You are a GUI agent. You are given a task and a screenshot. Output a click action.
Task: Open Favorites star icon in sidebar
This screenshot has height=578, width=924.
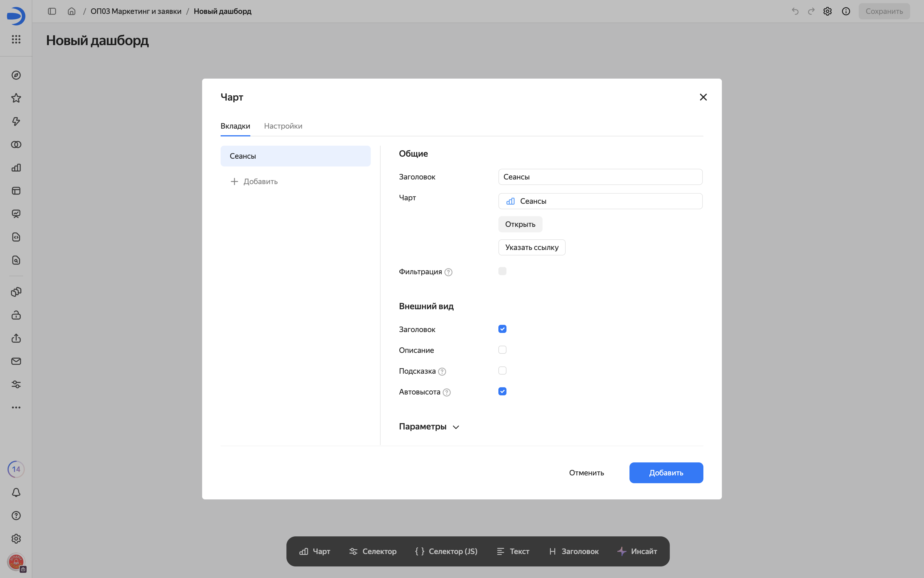coord(16,98)
